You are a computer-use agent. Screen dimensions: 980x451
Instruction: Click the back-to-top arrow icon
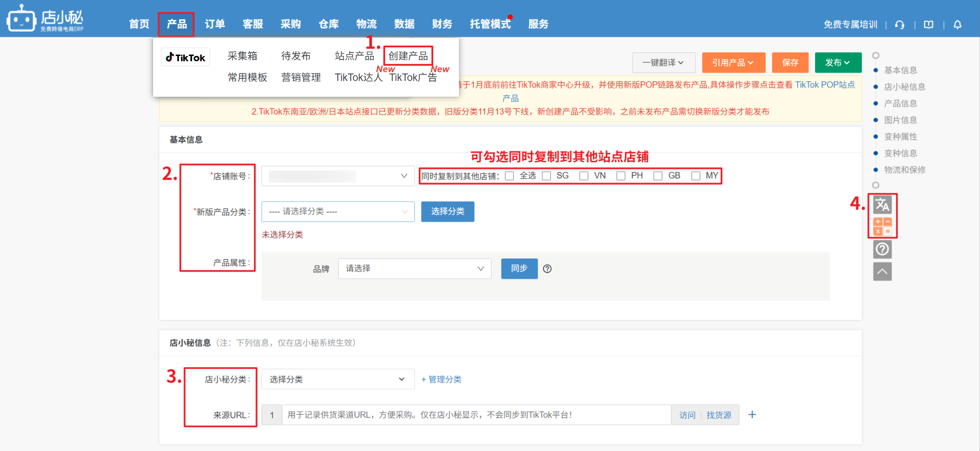pos(882,272)
